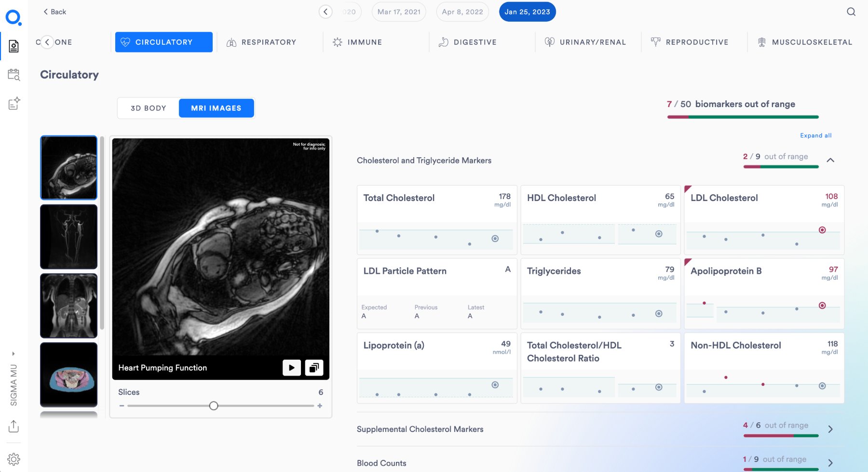Open the HDL Cholesterol card
This screenshot has width=868, height=472.
coord(600,220)
